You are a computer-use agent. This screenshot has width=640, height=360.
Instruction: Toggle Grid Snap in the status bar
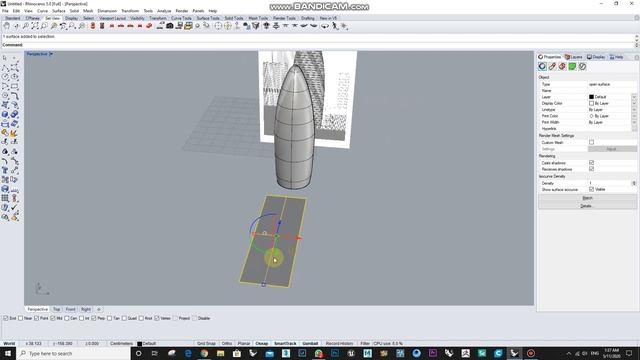click(206, 344)
